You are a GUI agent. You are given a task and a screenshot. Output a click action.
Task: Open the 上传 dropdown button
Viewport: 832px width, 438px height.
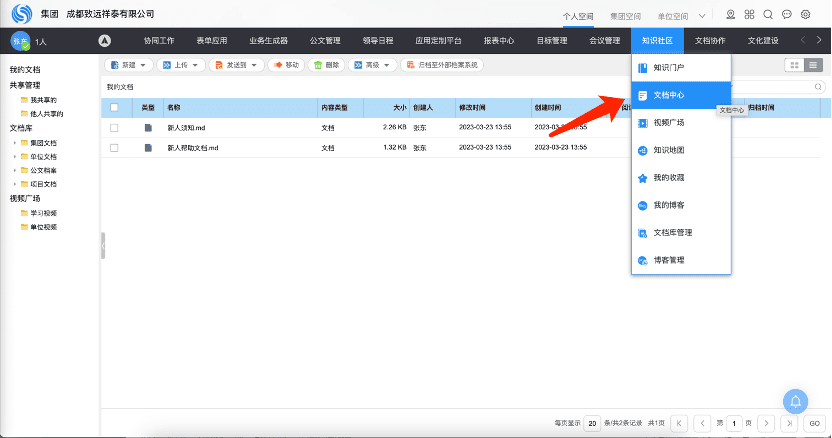coord(181,65)
